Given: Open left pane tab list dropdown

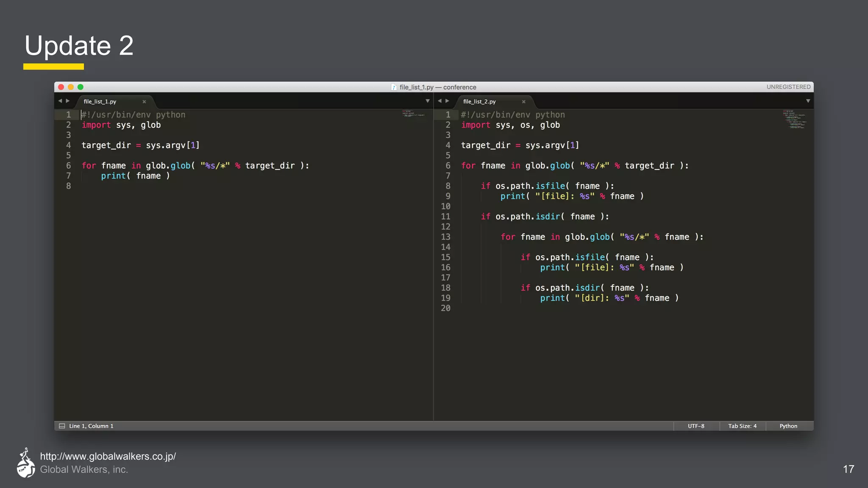Looking at the screenshot, I should point(427,101).
